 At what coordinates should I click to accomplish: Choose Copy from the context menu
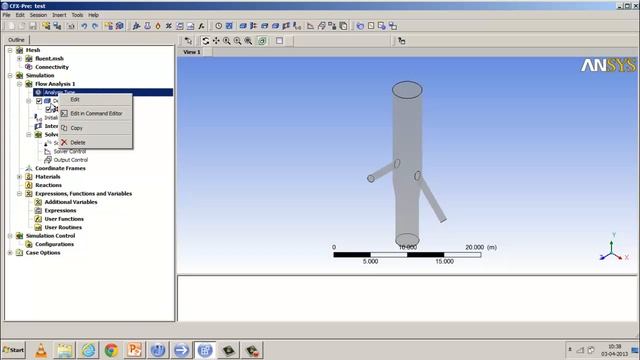pos(96,128)
